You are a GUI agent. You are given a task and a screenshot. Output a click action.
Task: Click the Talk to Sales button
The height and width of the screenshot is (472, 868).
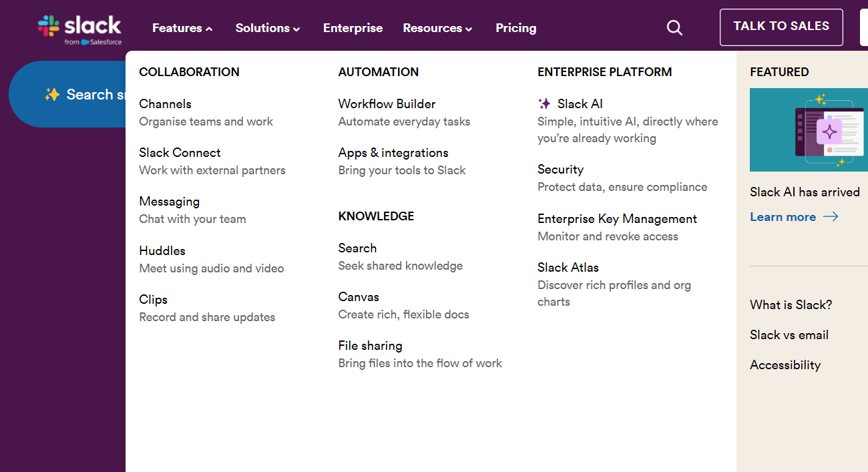(x=781, y=27)
